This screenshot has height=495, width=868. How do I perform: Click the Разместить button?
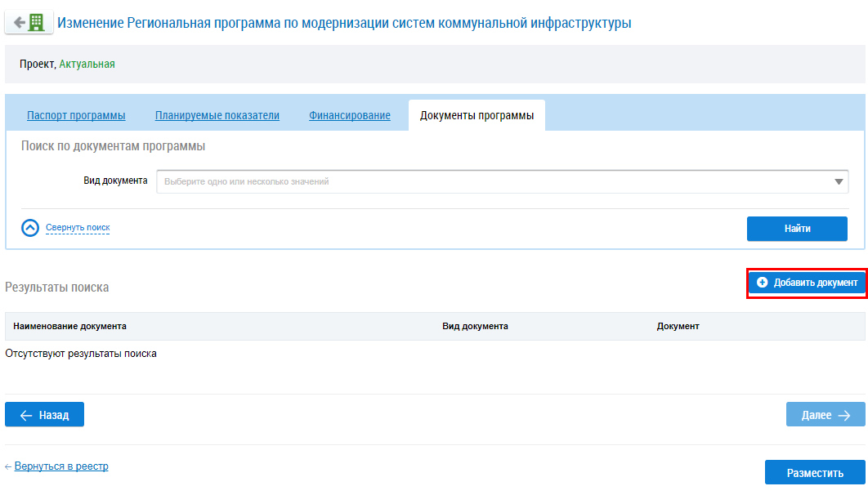pos(814,473)
